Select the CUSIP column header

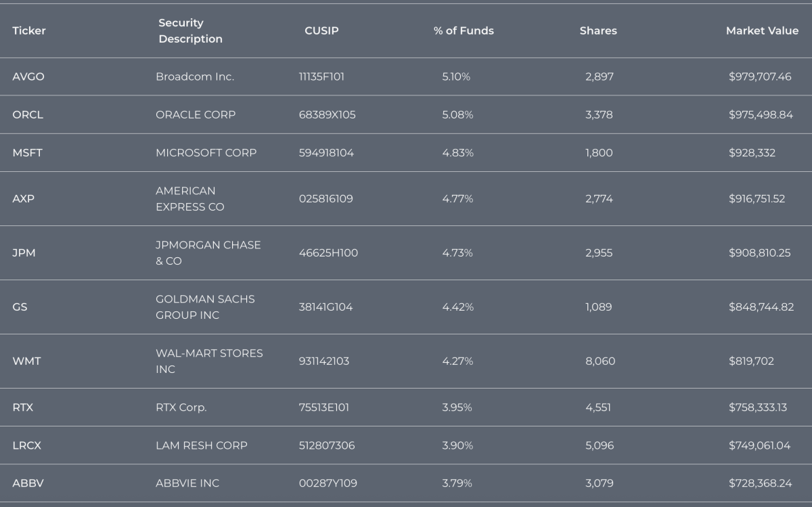(x=321, y=30)
